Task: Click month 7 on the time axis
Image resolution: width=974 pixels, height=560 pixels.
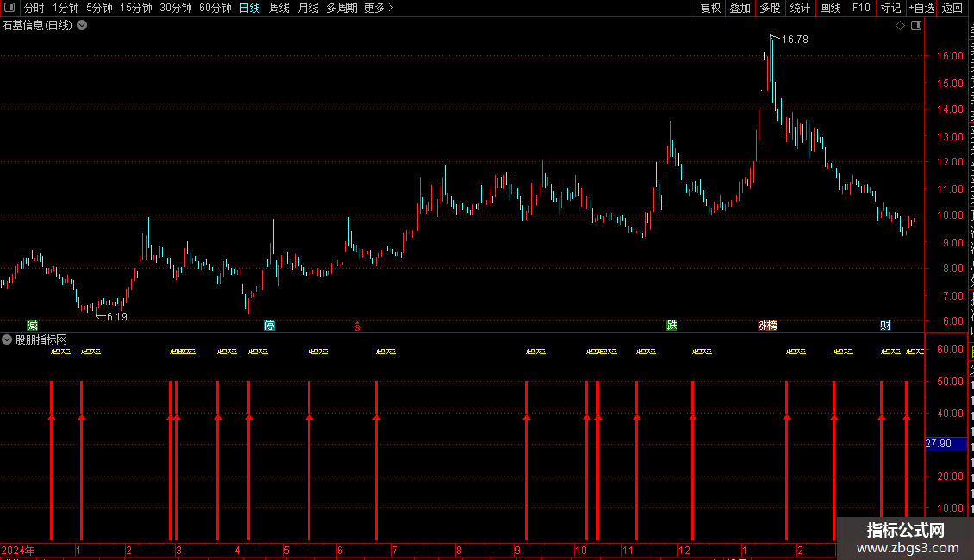Action: tap(395, 550)
